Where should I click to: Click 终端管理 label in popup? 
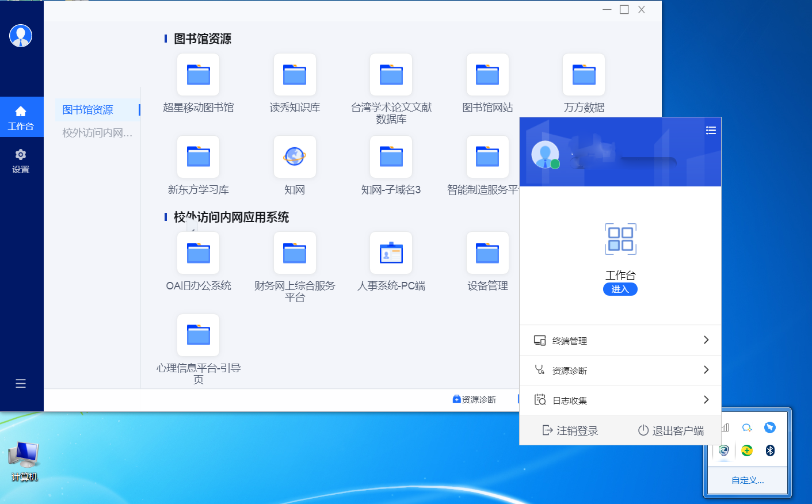(570, 341)
